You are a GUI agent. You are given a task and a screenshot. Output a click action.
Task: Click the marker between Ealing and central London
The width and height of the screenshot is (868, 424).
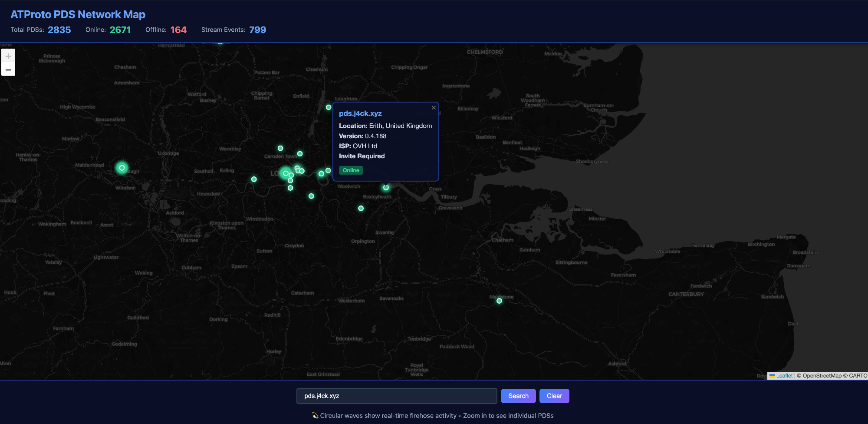(x=254, y=179)
